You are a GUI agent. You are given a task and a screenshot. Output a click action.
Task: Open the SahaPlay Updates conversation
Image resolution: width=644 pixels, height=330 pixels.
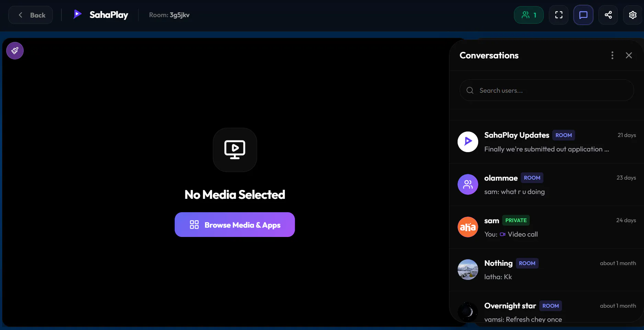click(547, 142)
